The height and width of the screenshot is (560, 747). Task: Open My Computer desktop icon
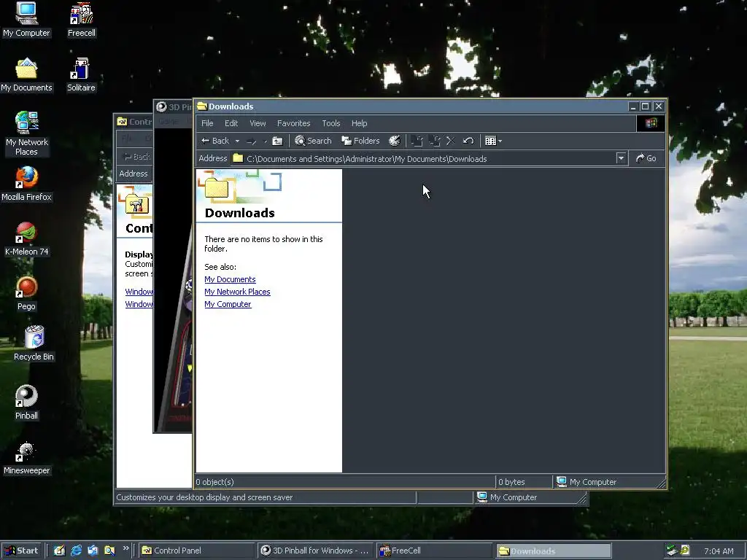(26, 20)
